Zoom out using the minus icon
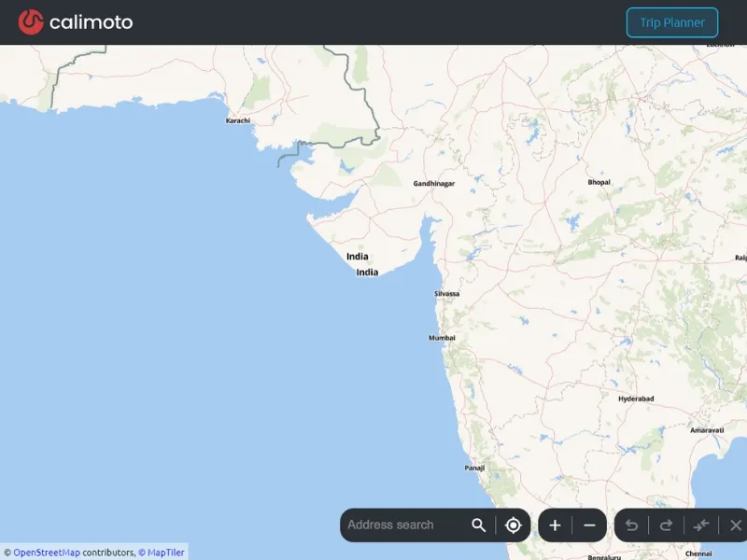747x560 pixels. point(587,525)
